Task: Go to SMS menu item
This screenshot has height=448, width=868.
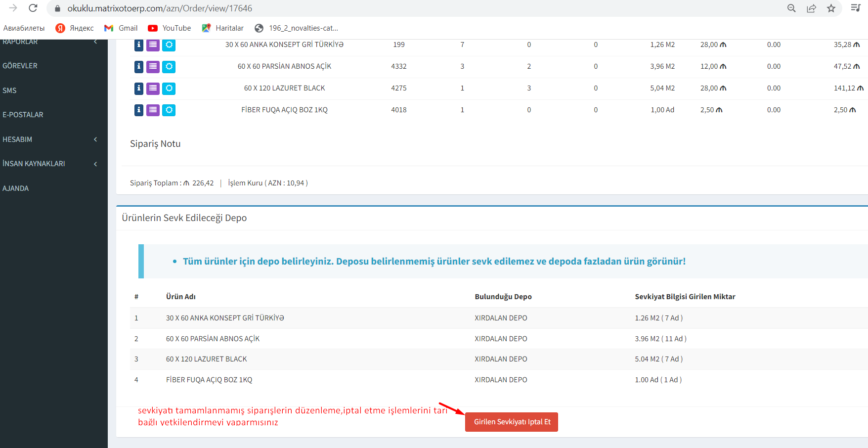Action: pyautogui.click(x=10, y=90)
